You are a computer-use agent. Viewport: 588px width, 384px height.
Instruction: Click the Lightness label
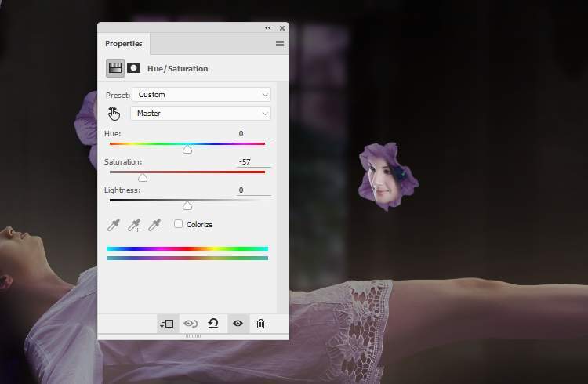coord(122,190)
